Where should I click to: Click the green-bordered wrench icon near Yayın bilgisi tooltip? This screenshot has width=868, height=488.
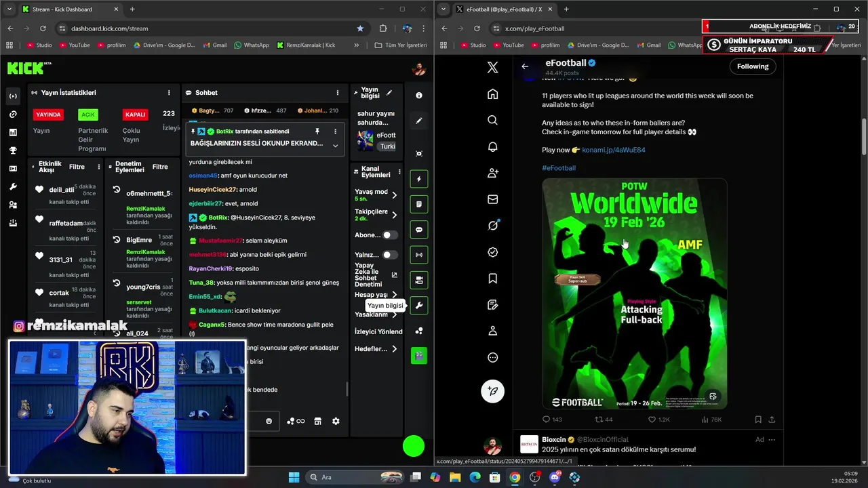tap(419, 306)
